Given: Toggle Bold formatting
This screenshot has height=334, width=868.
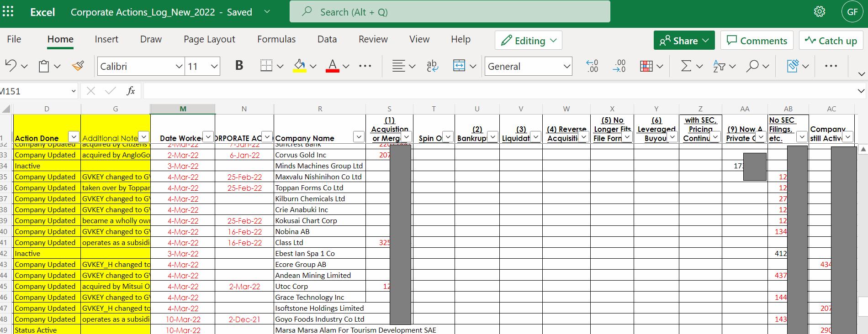Looking at the screenshot, I should pyautogui.click(x=239, y=66).
